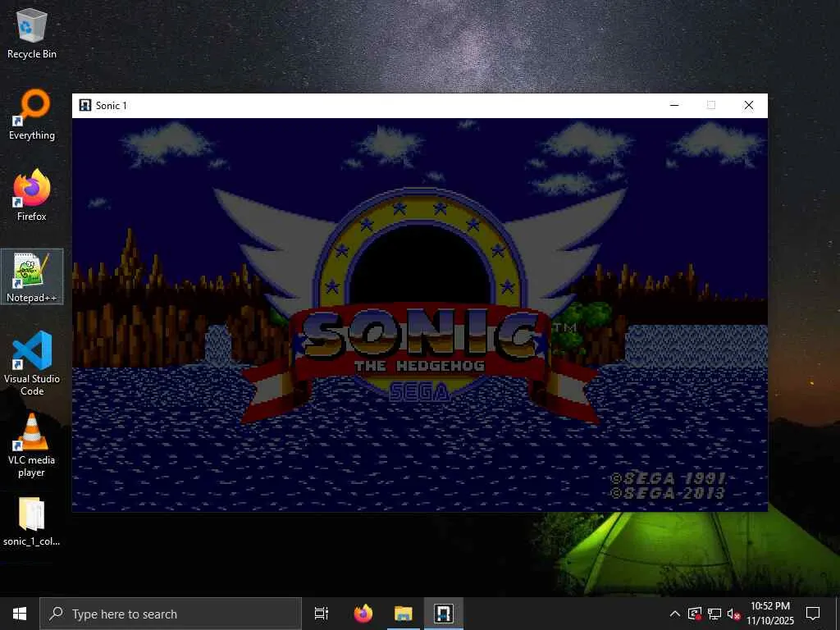Select the Notepad++ desktop shortcut
Image resolution: width=840 pixels, height=630 pixels.
(32, 277)
